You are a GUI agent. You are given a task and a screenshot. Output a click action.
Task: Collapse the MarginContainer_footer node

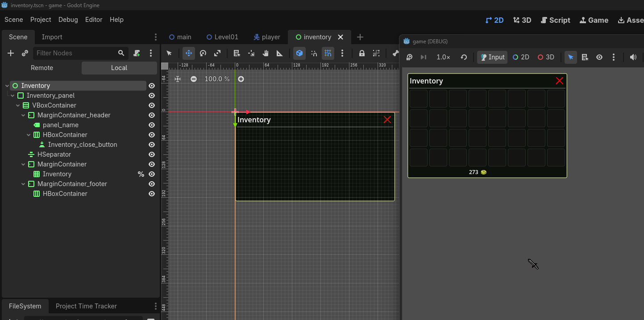tap(23, 184)
